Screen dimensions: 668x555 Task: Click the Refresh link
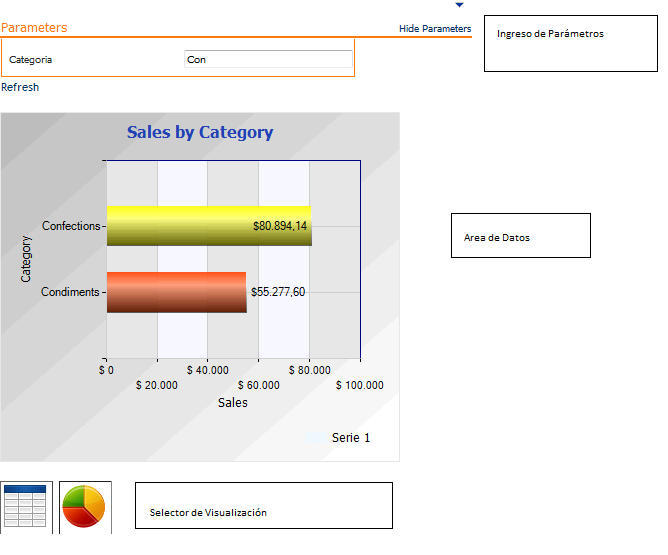pyautogui.click(x=20, y=87)
